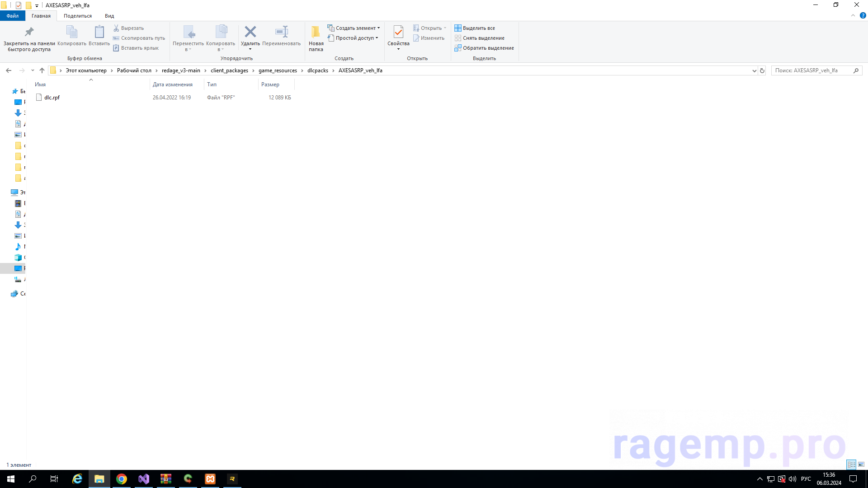868x488 pixels.
Task: Open Task View in taskbar
Action: [54, 479]
